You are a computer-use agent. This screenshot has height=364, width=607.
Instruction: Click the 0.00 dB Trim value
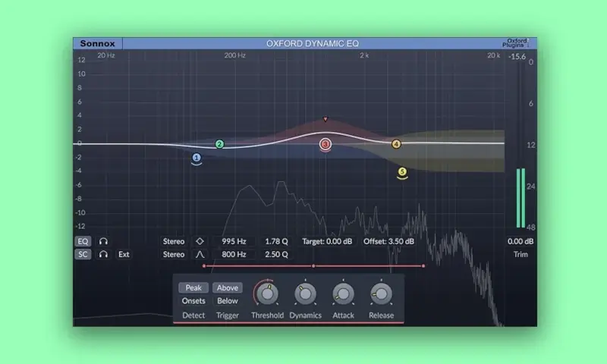pos(521,241)
